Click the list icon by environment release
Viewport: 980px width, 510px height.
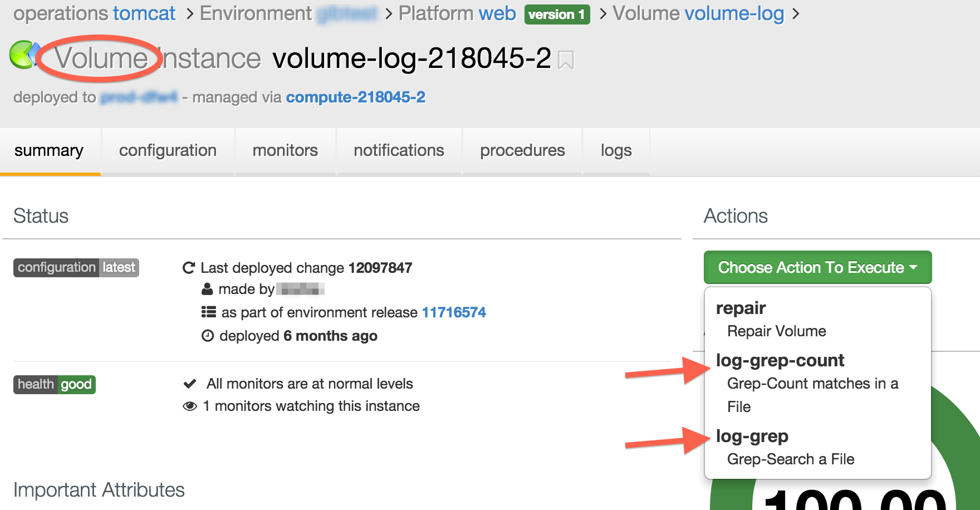(x=208, y=312)
